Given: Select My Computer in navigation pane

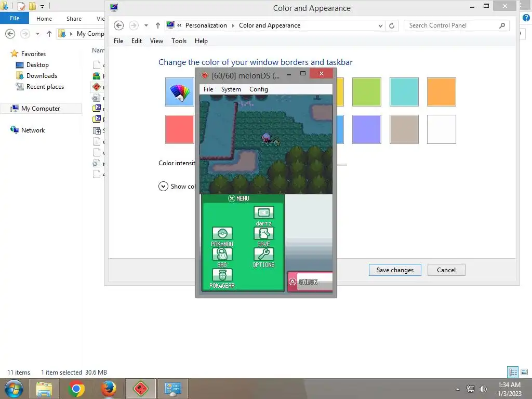Looking at the screenshot, I should (41, 109).
